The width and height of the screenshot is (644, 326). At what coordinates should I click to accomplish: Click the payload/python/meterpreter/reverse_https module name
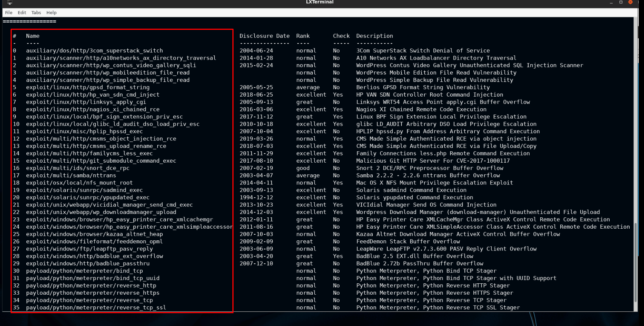click(x=92, y=293)
